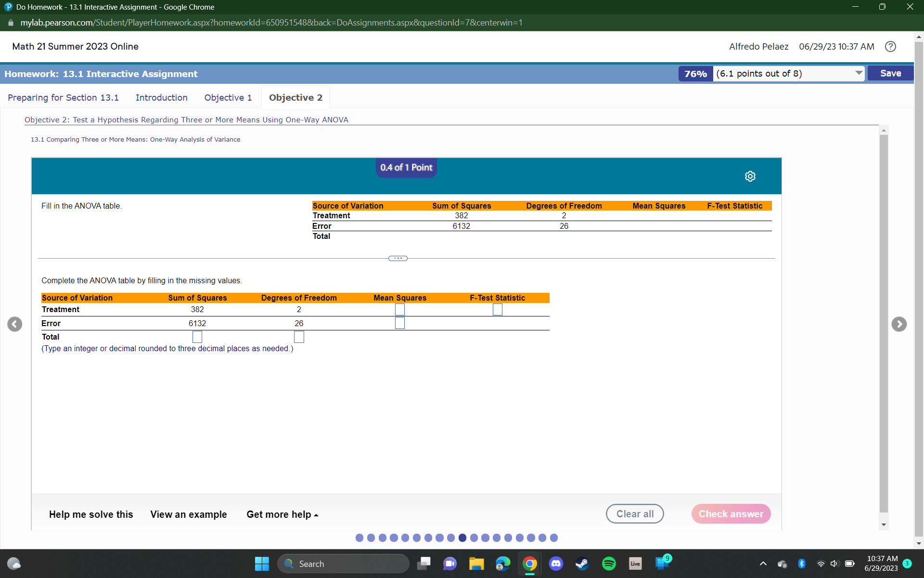
Task: Click the inner content vertical scrollbar
Action: (884, 323)
